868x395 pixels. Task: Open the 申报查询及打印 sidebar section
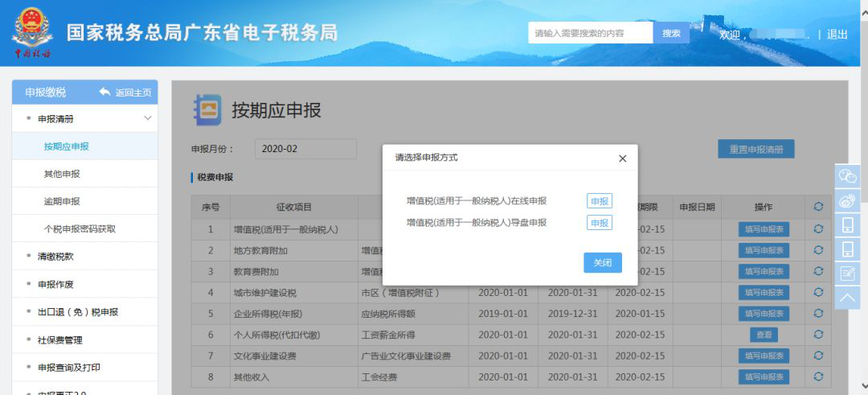[x=84, y=368]
